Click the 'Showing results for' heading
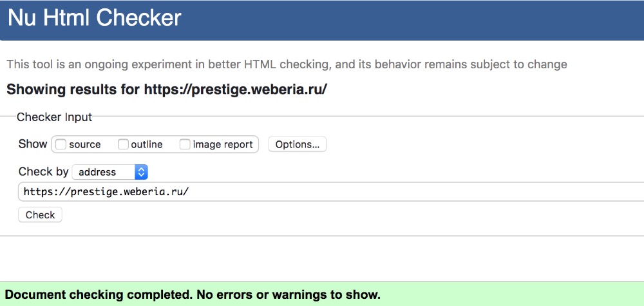644x306 pixels. pyautogui.click(x=74, y=89)
